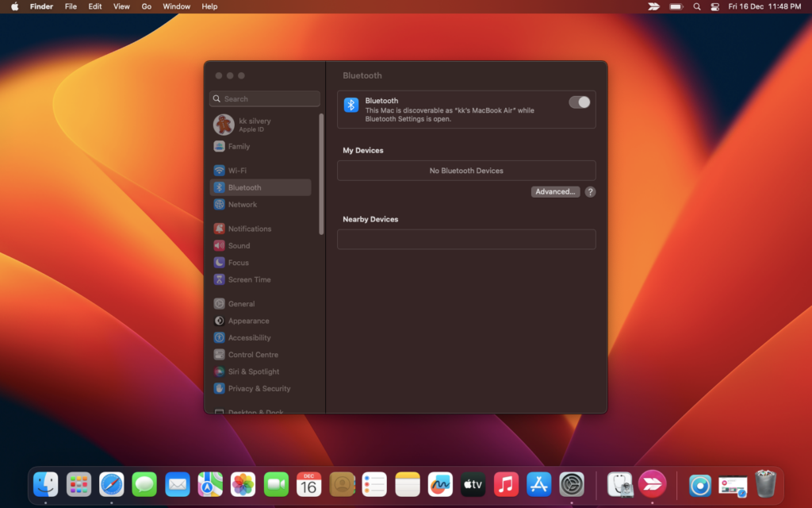Image resolution: width=812 pixels, height=508 pixels.
Task: Open Control Centre from menu bar
Action: 715,6
